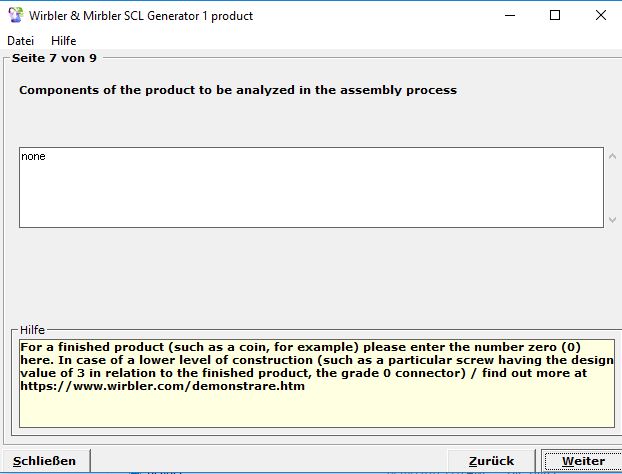The height and width of the screenshot is (474, 622).
Task: Close the window with the X button
Action: pos(601,15)
